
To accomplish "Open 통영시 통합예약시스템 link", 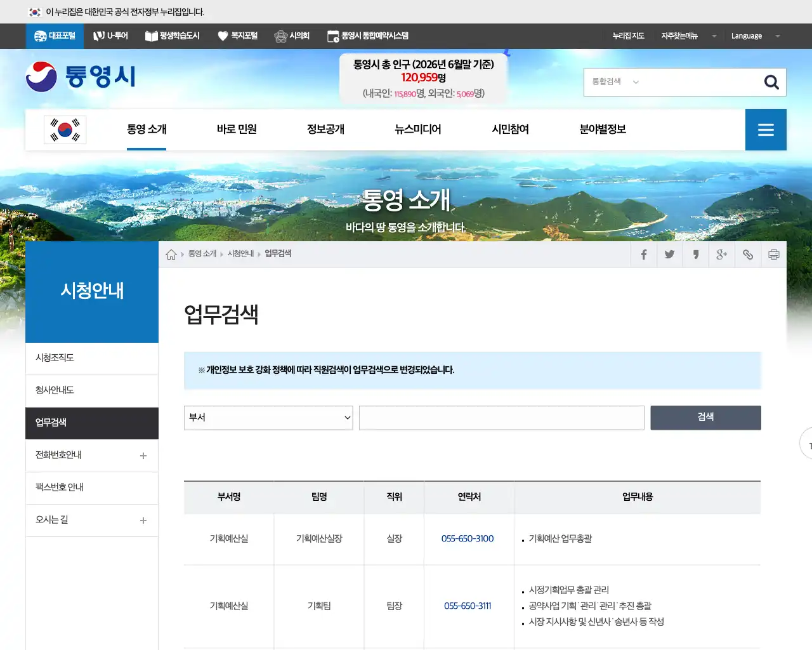I will (367, 36).
